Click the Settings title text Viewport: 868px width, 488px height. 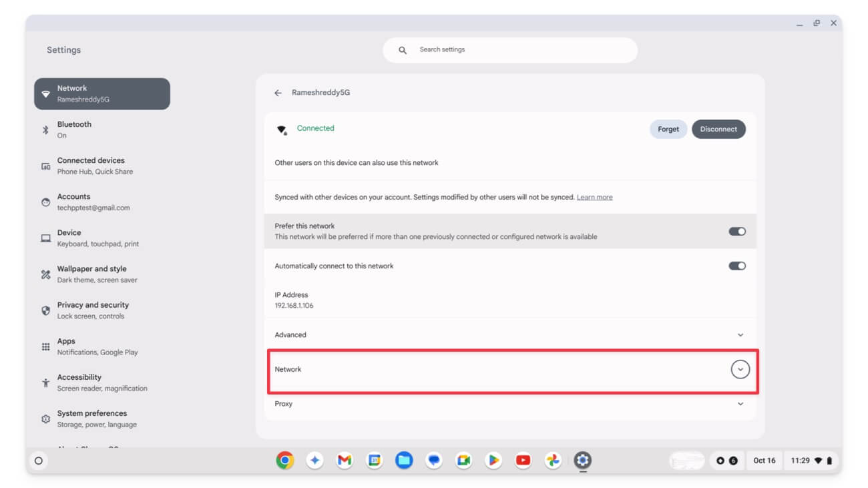coord(63,50)
